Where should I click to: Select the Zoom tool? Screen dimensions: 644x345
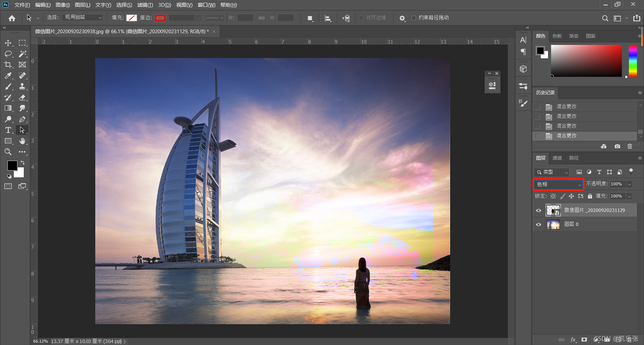[x=8, y=152]
